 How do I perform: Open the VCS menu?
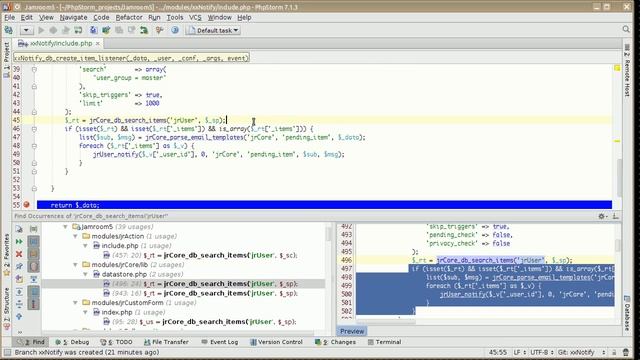pos(195,17)
